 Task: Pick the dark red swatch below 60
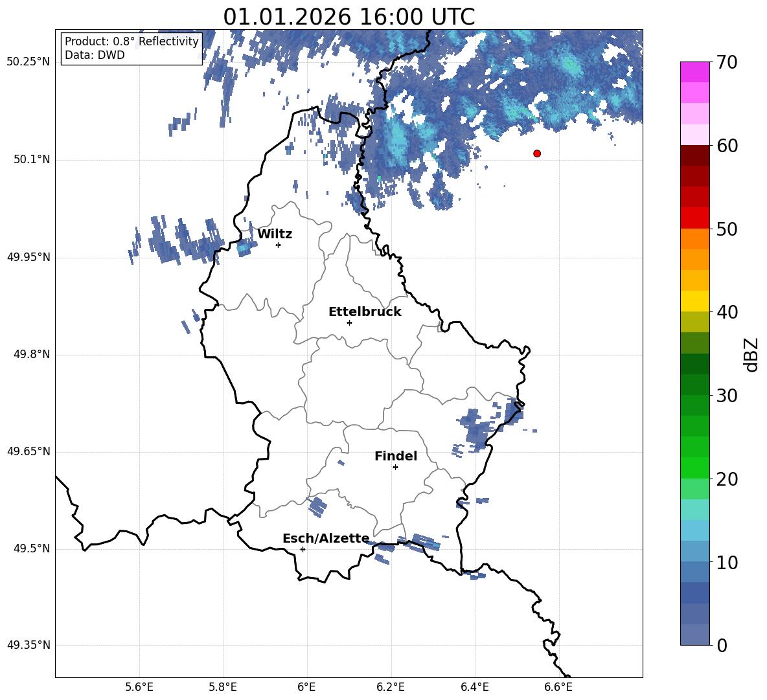(694, 155)
